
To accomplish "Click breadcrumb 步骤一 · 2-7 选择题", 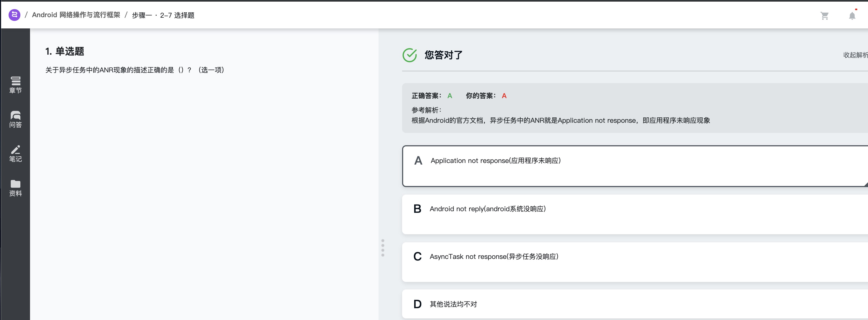I will coord(163,15).
